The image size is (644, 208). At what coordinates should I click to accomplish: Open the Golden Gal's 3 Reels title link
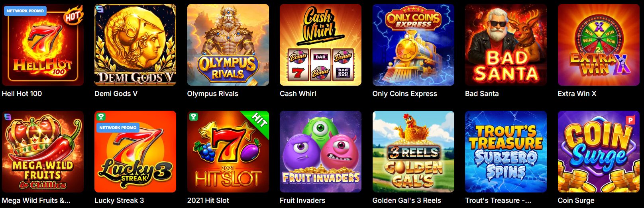(x=406, y=200)
